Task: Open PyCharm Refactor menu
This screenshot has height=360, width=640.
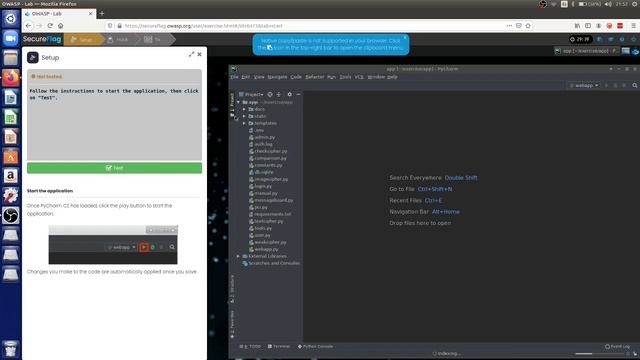Action: [x=315, y=77]
